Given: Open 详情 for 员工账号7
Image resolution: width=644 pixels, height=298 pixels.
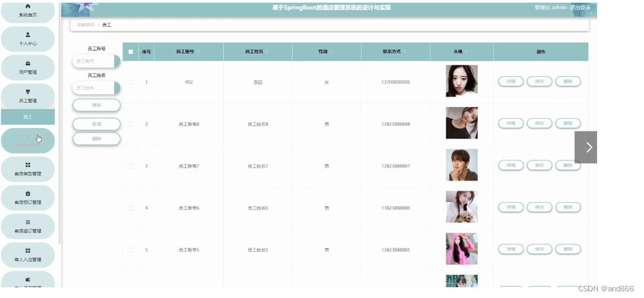Looking at the screenshot, I should point(511,166).
